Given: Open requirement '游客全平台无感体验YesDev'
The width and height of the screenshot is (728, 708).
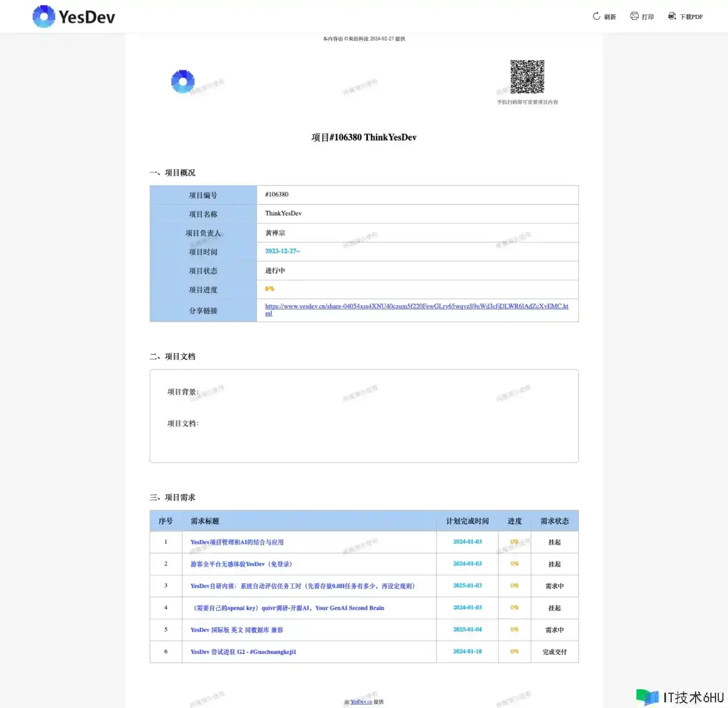Looking at the screenshot, I should pos(241,564).
